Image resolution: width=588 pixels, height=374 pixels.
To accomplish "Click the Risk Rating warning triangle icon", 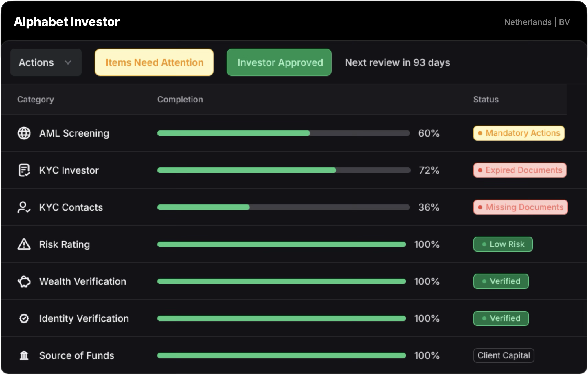I will [x=24, y=244].
